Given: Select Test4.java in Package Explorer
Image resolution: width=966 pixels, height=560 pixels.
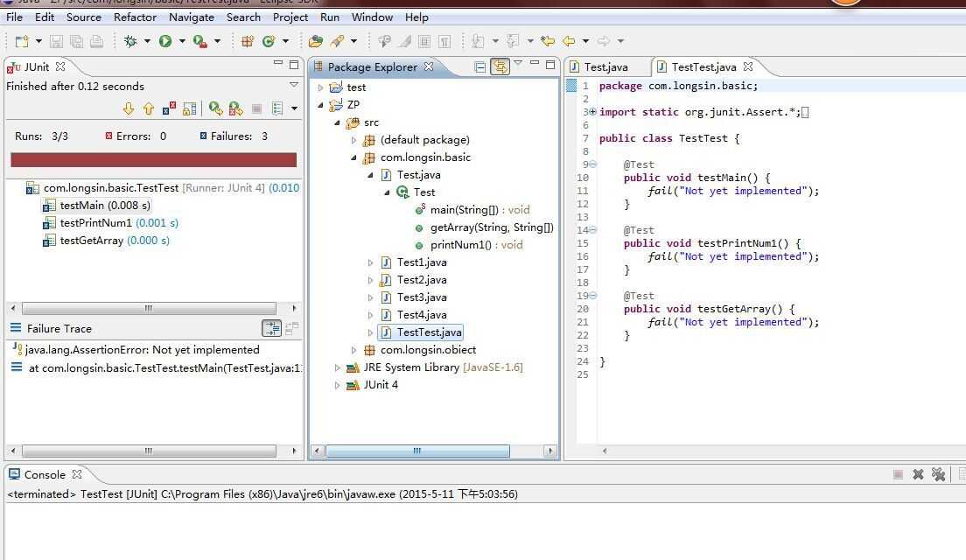Looking at the screenshot, I should click(421, 315).
